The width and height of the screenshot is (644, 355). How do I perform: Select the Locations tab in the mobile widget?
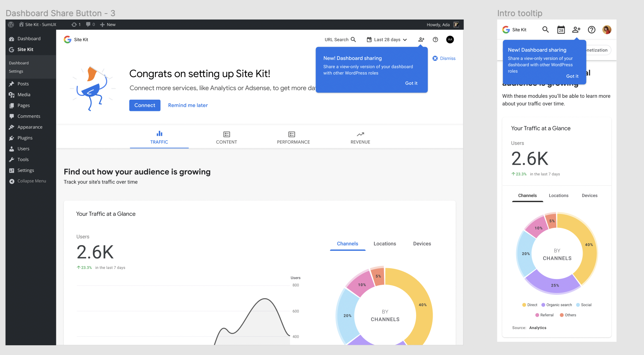point(559,196)
